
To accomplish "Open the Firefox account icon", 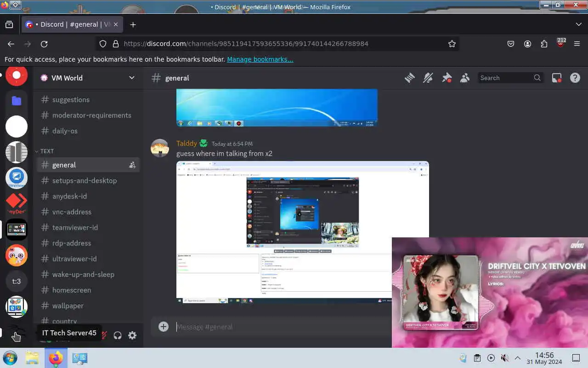I will 527,44.
